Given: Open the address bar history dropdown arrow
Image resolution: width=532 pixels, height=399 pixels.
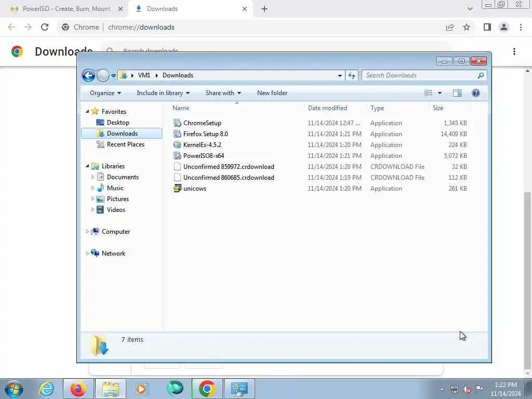Looking at the screenshot, I should click(340, 76).
